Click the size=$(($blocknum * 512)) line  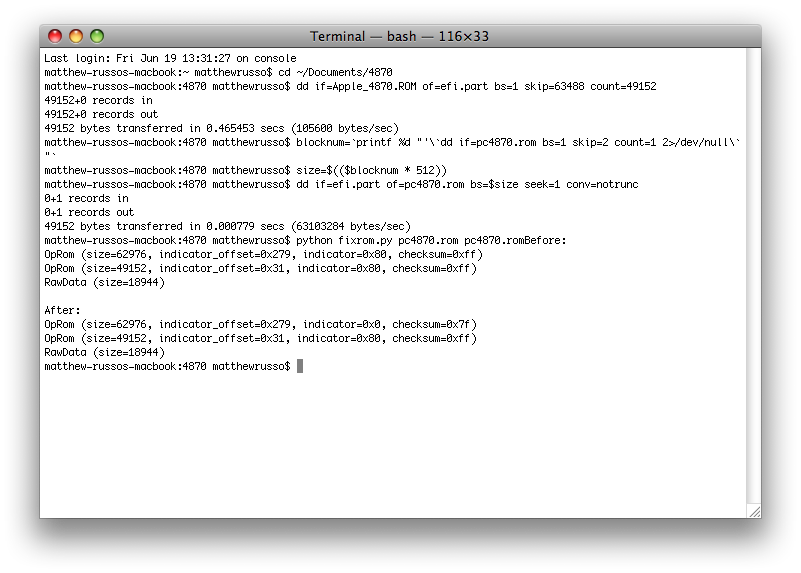click(245, 170)
